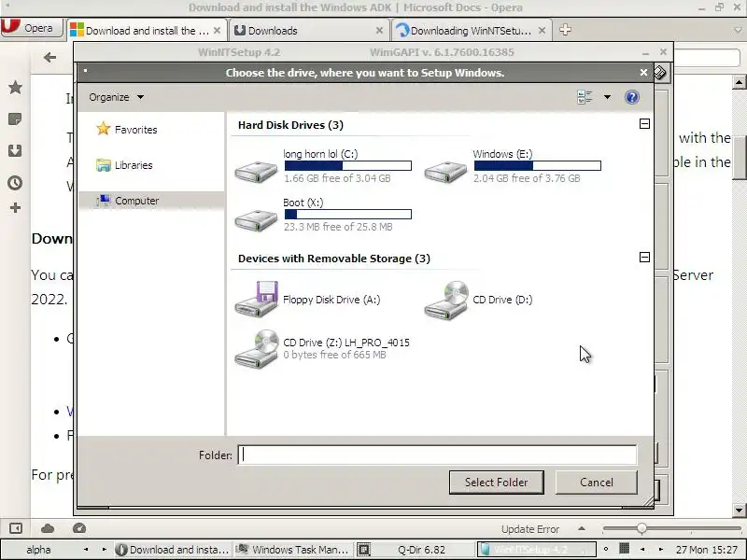Go back with Opera's back arrow

[49, 58]
